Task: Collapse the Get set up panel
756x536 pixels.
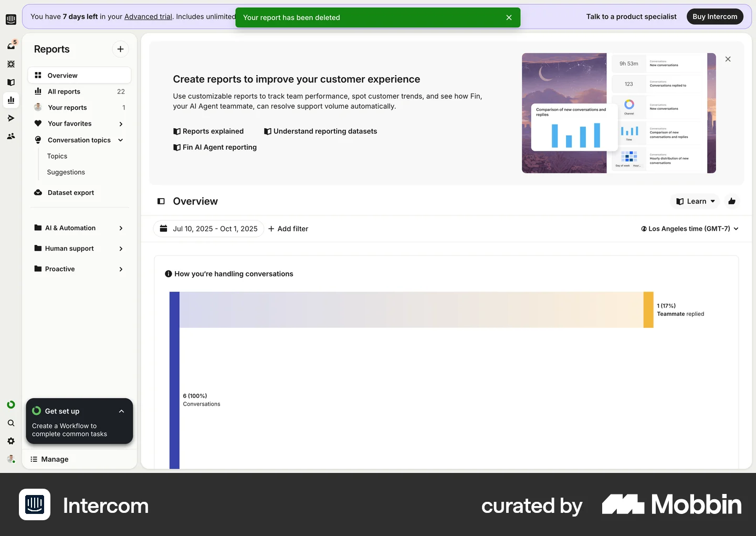Action: click(x=121, y=411)
